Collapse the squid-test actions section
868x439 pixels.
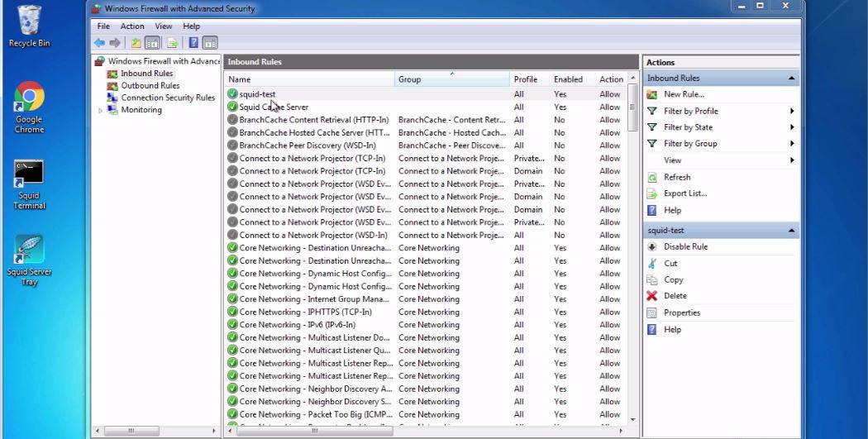[x=791, y=231]
